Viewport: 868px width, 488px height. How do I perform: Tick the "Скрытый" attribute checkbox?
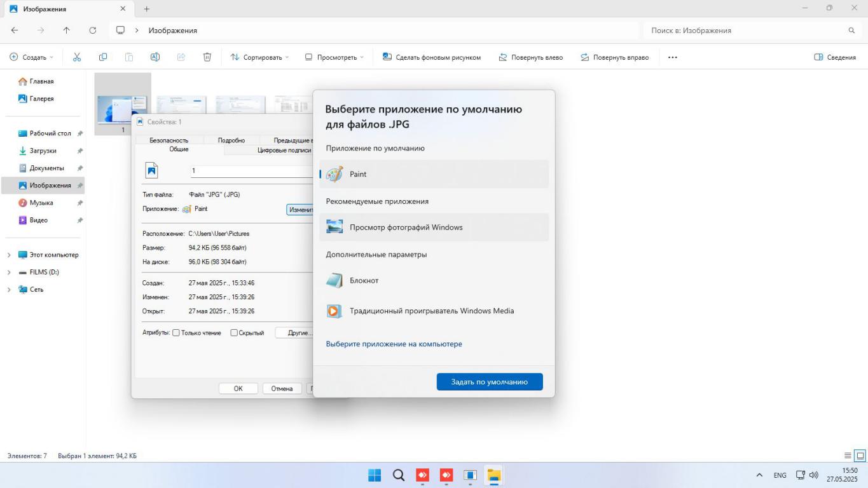234,333
